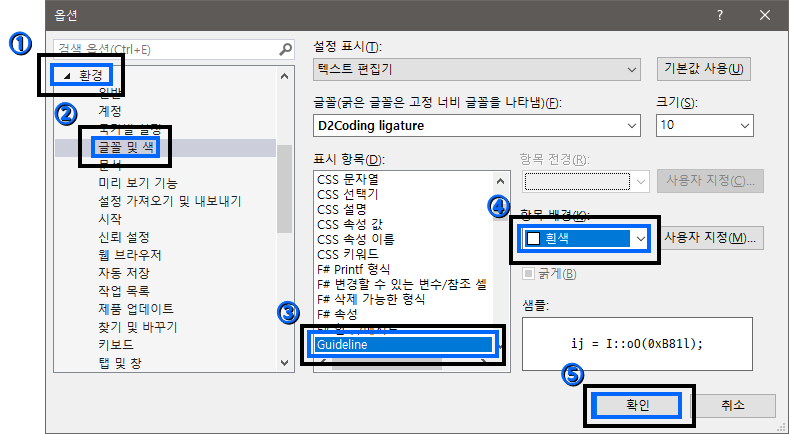Open the help question mark button
Viewport: 789px width, 434px height.
coord(720,15)
